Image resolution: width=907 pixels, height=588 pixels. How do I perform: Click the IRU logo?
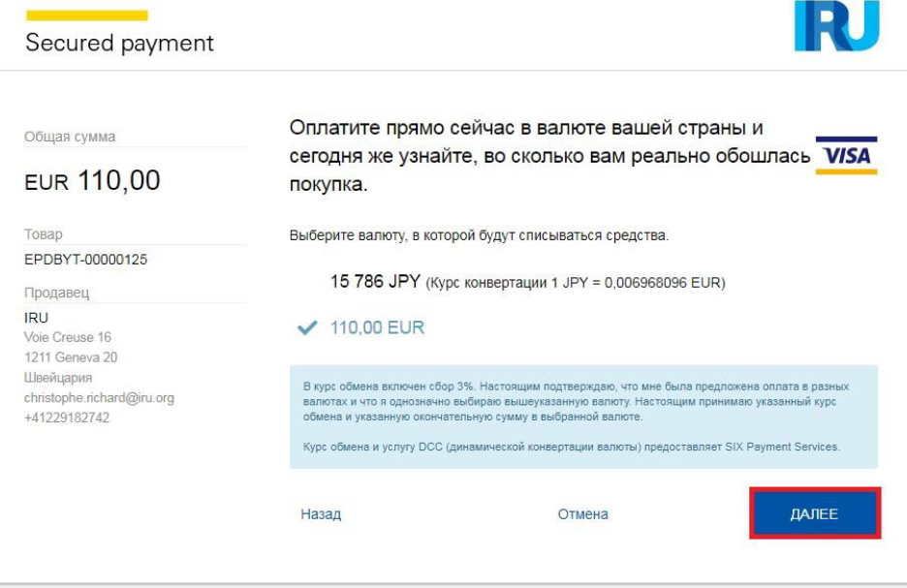(836, 25)
